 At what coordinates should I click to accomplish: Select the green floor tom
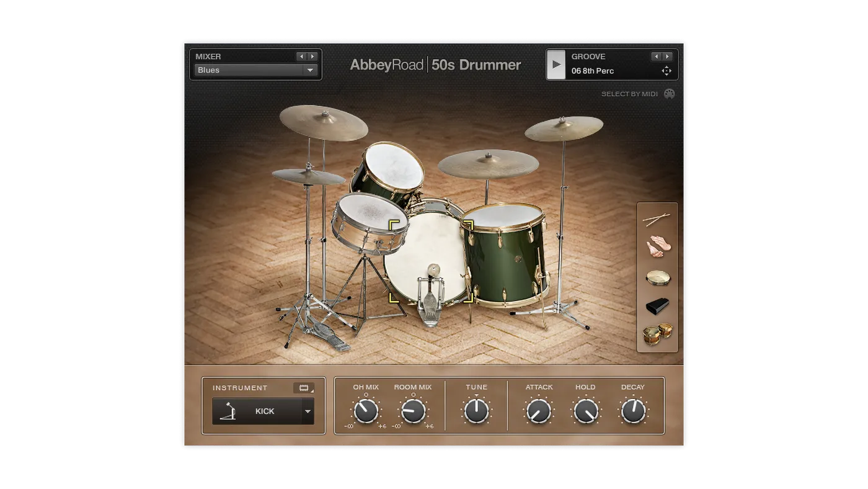pyautogui.click(x=505, y=254)
